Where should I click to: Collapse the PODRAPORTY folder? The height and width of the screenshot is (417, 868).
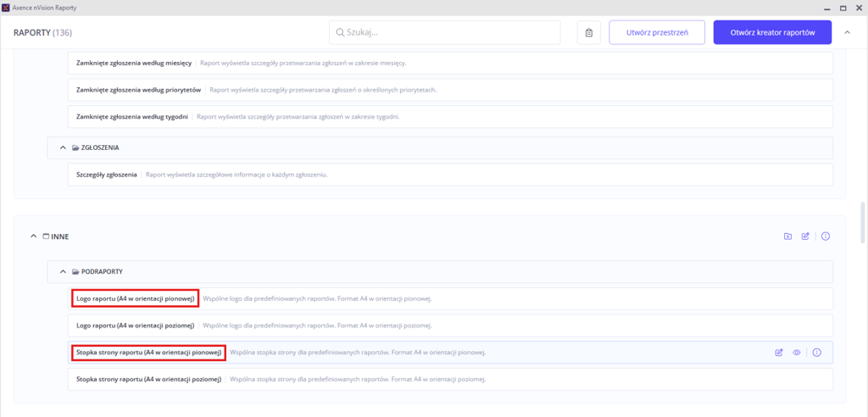pos(63,272)
